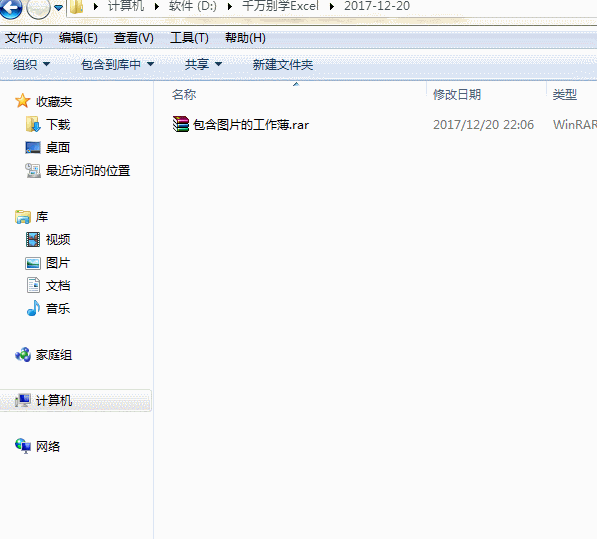Click the date 2017/12/20 22:06
Screen dimensions: 597x539
[x=483, y=124]
